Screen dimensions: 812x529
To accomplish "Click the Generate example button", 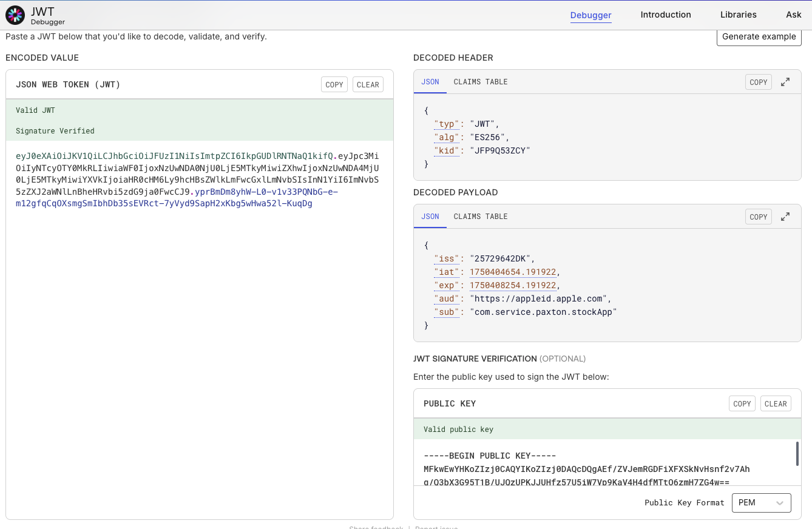I will coord(759,36).
